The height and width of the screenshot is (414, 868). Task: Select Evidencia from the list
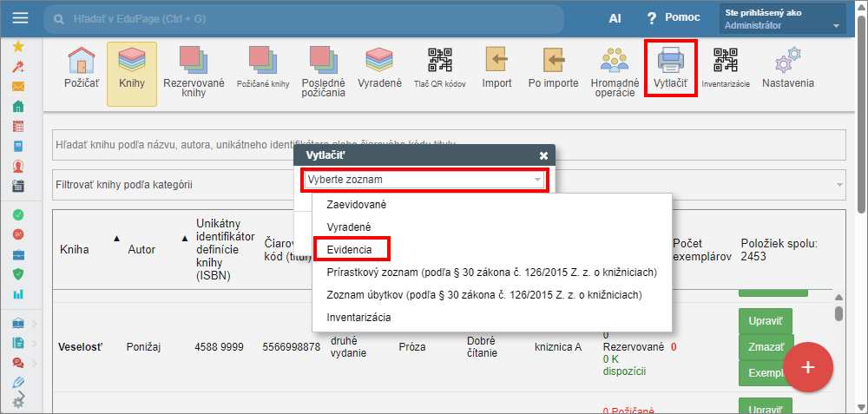(x=350, y=249)
